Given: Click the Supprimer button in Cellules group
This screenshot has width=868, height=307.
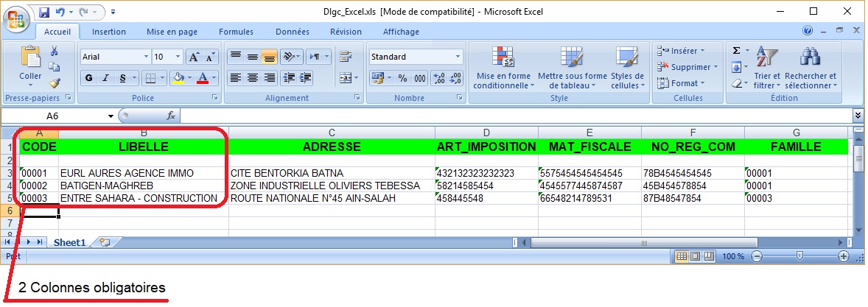Looking at the screenshot, I should pyautogui.click(x=684, y=67).
